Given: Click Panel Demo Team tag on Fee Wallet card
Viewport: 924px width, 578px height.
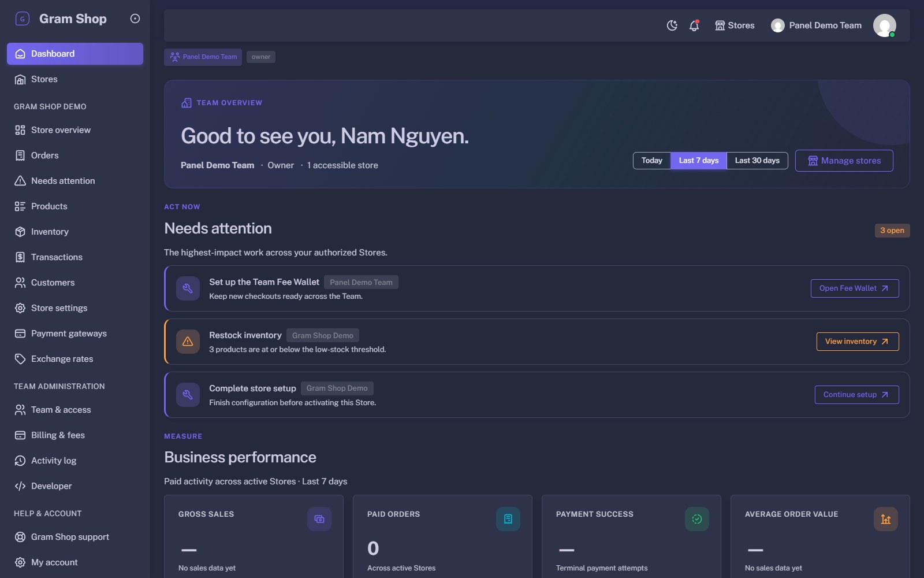Looking at the screenshot, I should click(x=361, y=282).
